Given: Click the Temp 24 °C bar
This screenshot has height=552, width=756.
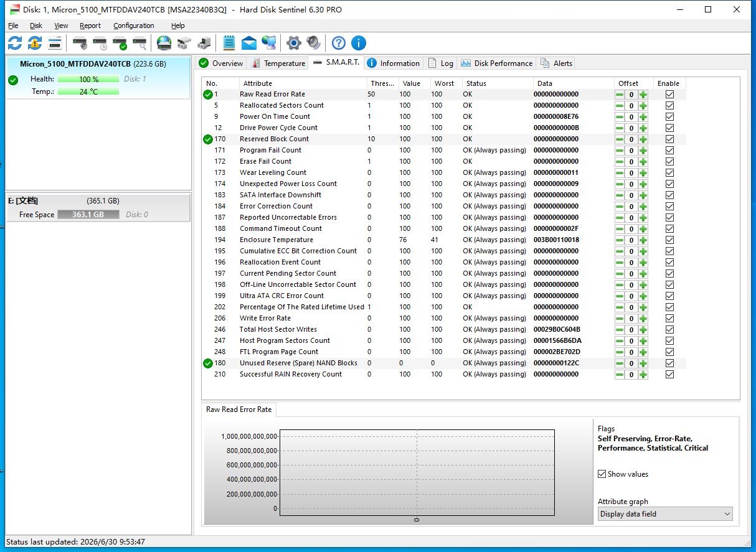Looking at the screenshot, I should point(88,91).
